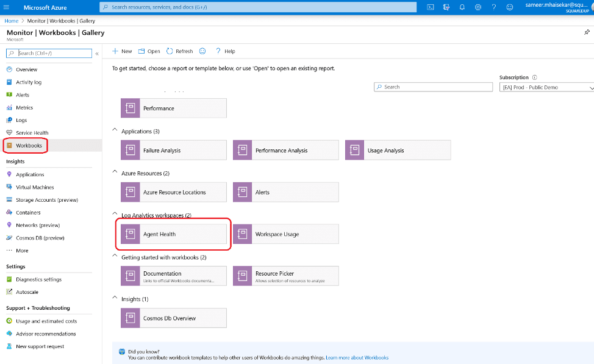Pin the Workbooks Gallery blade

click(x=587, y=32)
